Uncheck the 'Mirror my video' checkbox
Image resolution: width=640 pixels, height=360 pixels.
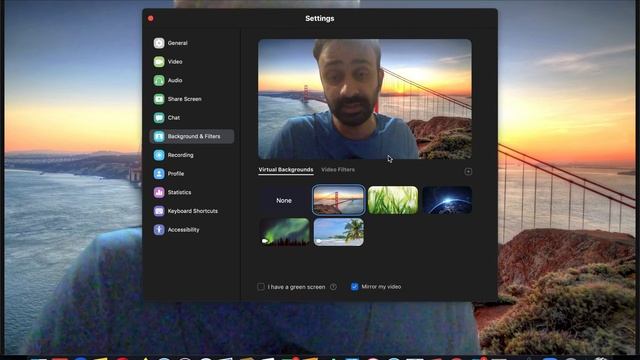(355, 287)
